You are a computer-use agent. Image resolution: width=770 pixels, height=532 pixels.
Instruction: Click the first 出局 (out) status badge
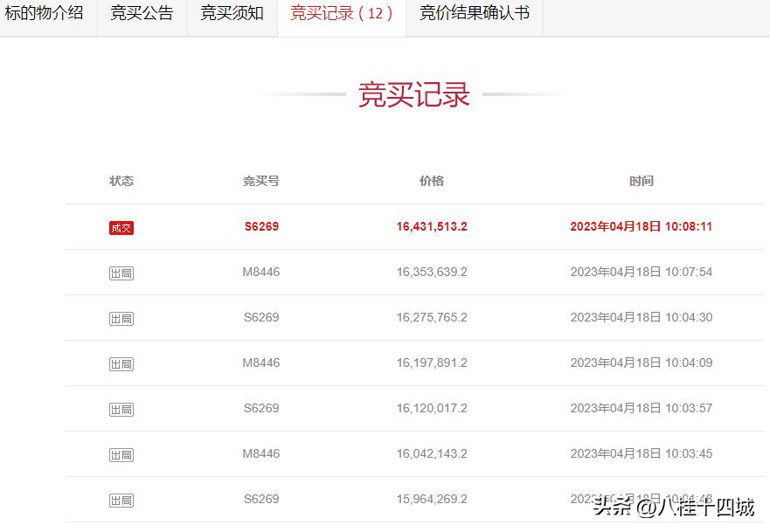(x=121, y=272)
